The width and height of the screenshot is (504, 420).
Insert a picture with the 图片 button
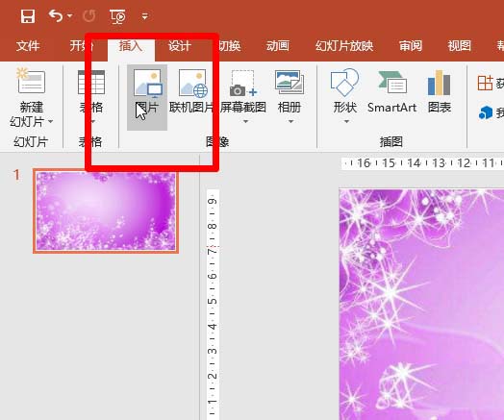(x=147, y=97)
